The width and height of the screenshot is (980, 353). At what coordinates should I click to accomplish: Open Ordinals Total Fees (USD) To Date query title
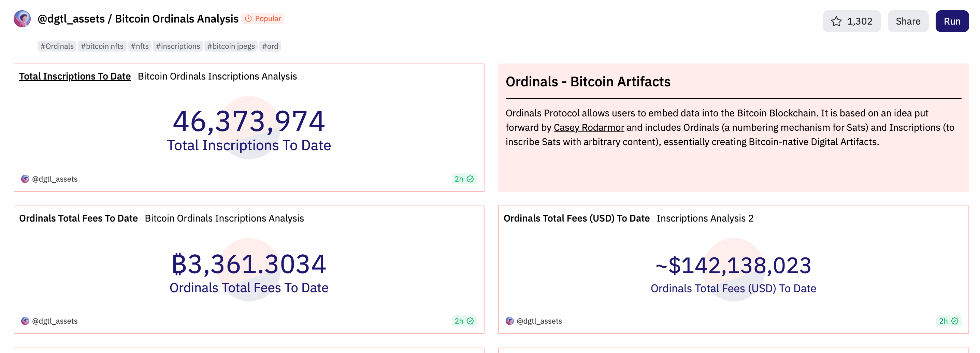576,218
